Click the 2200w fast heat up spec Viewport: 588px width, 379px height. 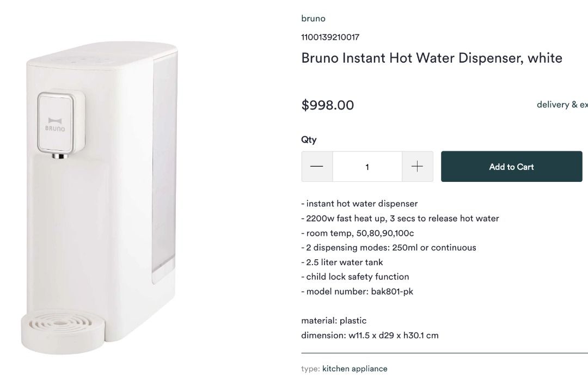(400, 218)
